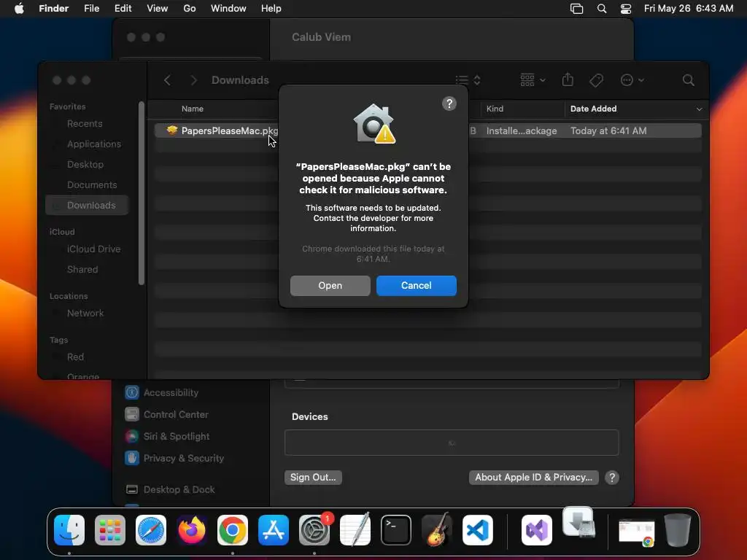The width and height of the screenshot is (747, 560).
Task: Click the date and time in menu bar
Action: (689, 9)
